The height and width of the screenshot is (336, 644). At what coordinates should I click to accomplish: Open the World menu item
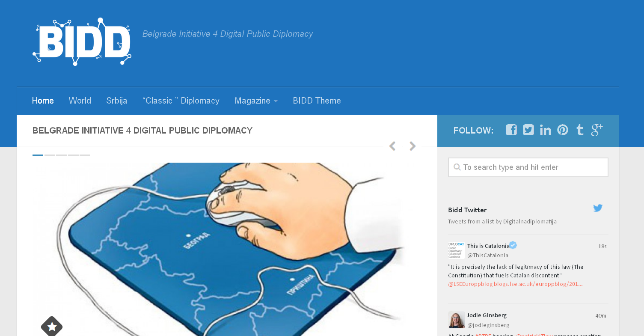click(80, 101)
